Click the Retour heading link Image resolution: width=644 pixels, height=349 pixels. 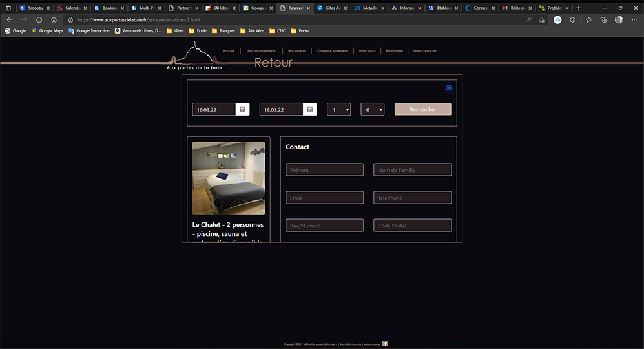[273, 63]
